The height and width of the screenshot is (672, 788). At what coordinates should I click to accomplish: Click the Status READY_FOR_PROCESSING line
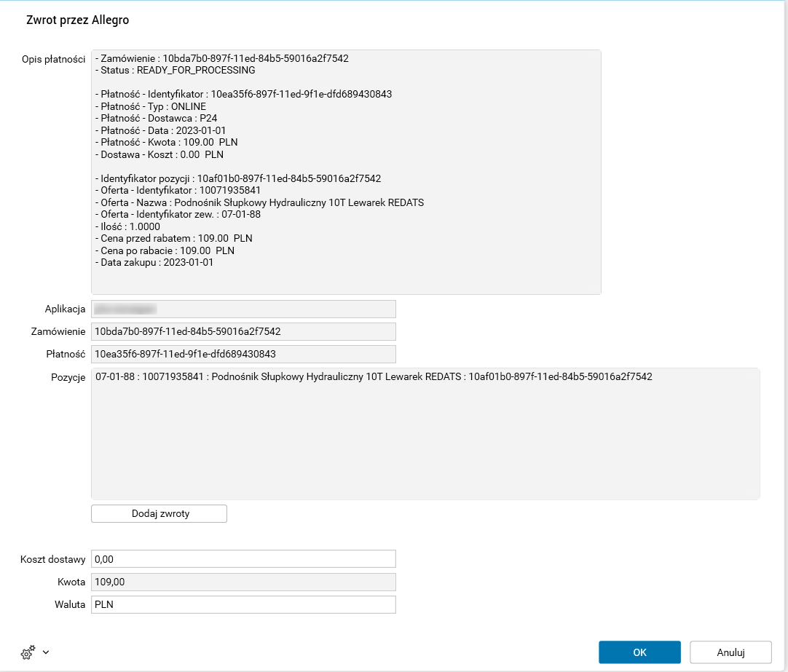[x=175, y=71]
